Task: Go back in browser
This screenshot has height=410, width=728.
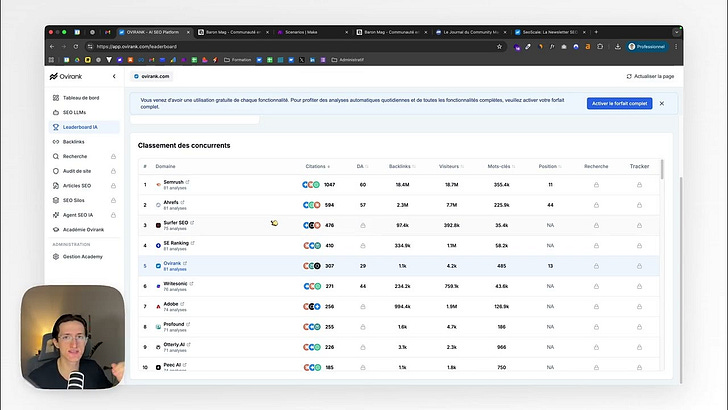Action: click(52, 46)
